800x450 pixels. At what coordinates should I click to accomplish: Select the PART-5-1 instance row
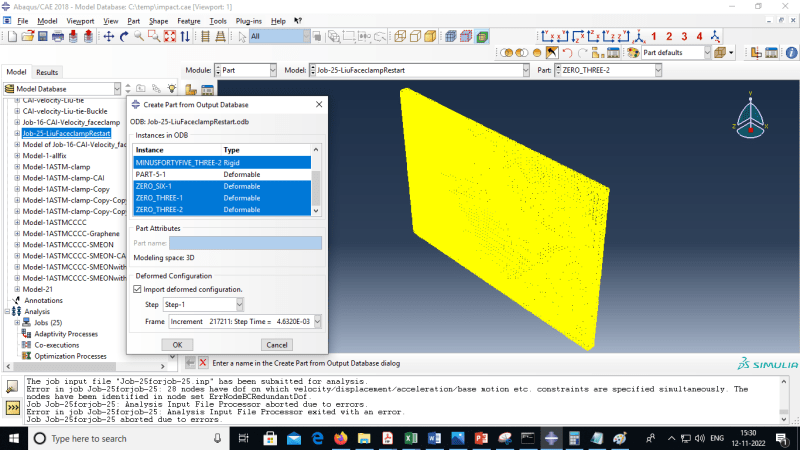[222, 174]
